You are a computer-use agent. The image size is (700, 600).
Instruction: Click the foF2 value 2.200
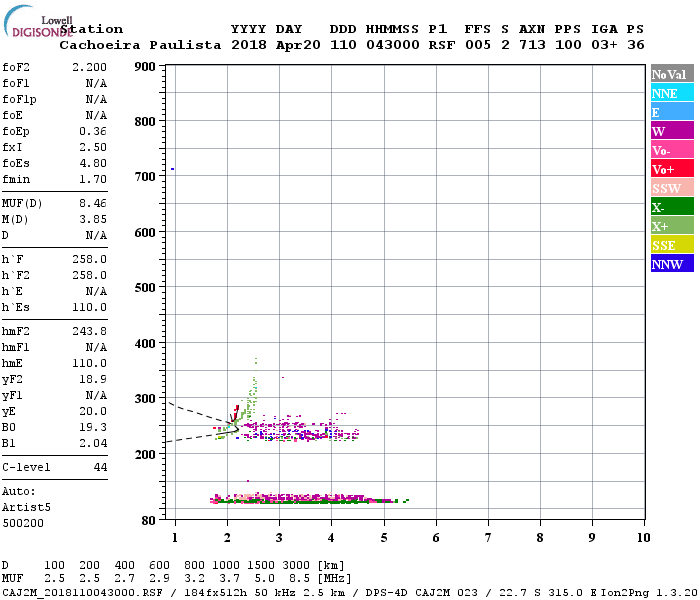[x=89, y=67]
